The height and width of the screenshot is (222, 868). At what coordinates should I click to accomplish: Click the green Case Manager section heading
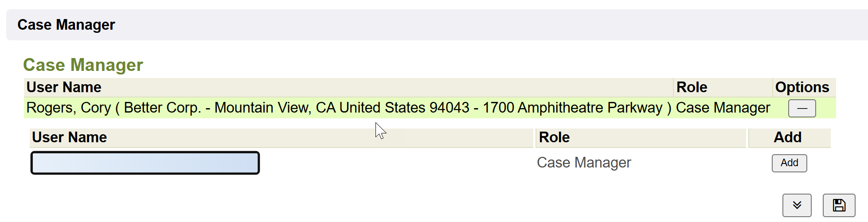[83, 65]
